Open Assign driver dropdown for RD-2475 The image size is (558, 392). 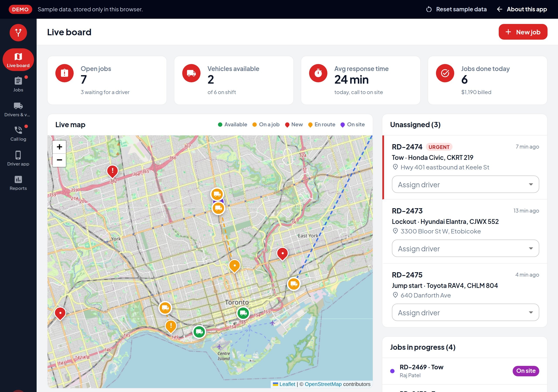point(465,312)
